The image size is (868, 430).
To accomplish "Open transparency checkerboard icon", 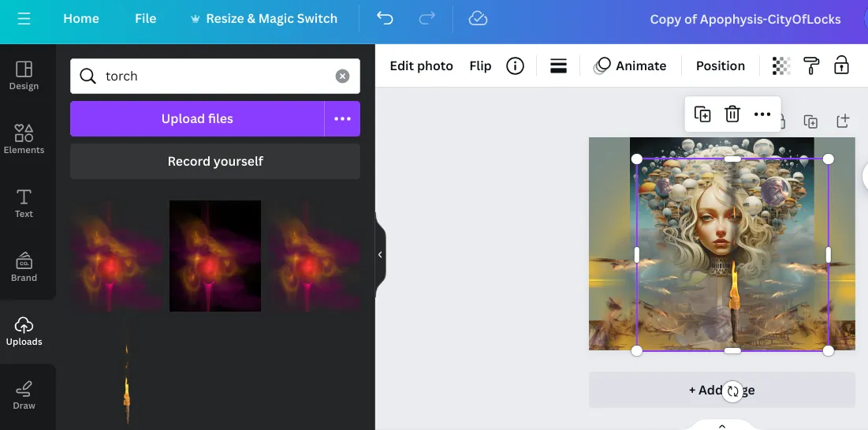I will coord(781,66).
